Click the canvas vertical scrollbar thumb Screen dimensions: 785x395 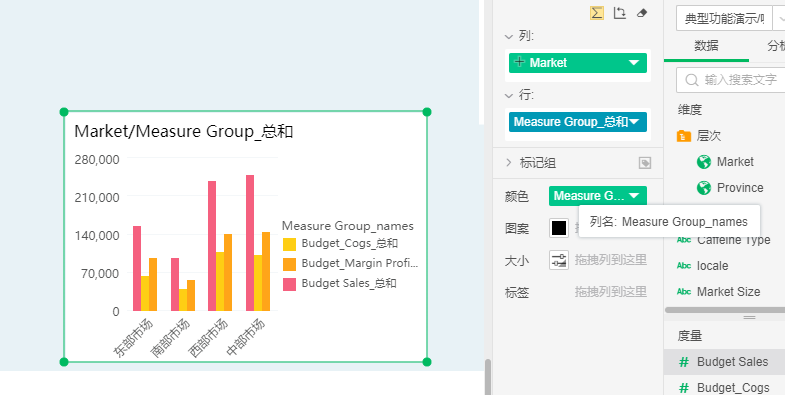click(488, 377)
